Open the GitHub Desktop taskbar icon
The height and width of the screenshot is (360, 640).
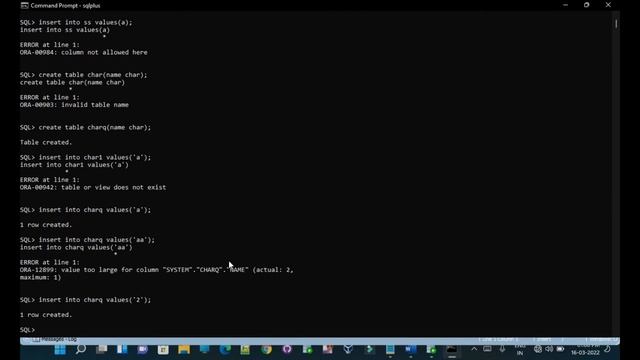coord(287,349)
